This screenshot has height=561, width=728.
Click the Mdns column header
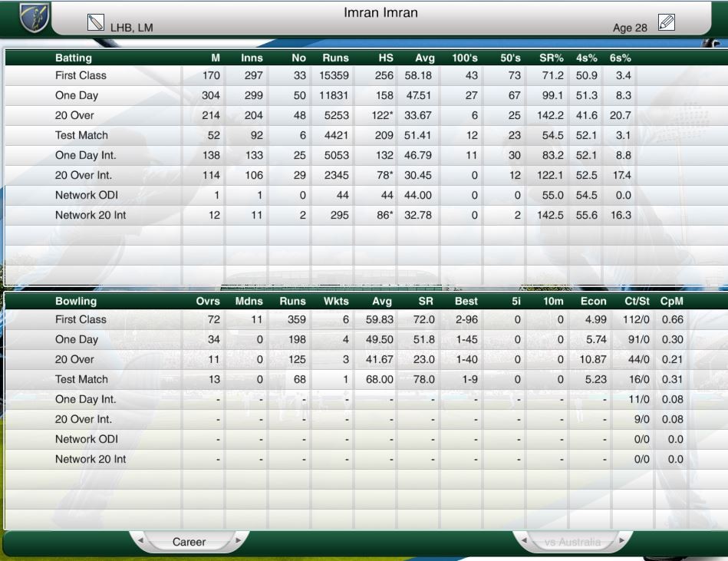249,301
